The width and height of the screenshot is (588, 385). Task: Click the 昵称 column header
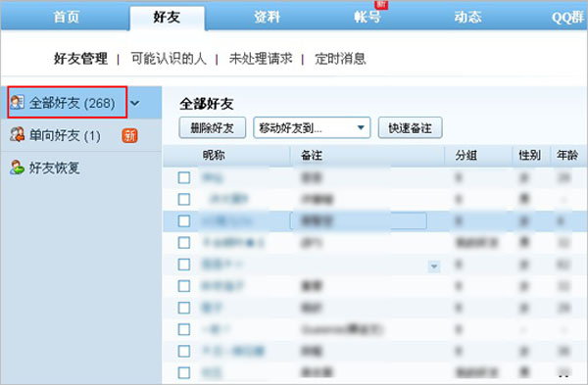(x=214, y=155)
